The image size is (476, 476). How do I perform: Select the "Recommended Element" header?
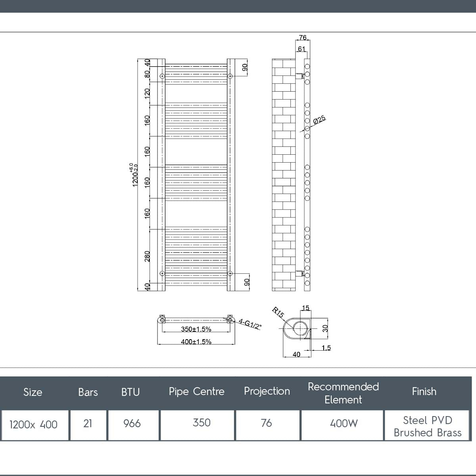click(343, 393)
